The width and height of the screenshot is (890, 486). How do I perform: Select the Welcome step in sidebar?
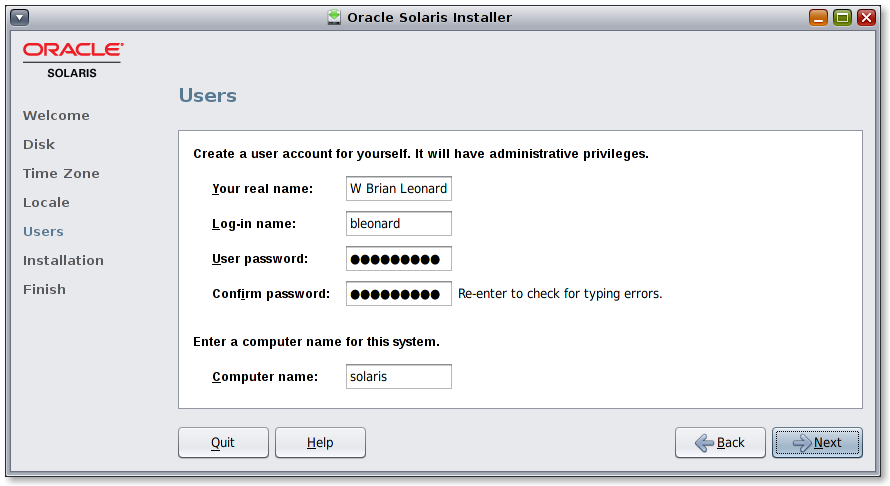click(x=56, y=116)
